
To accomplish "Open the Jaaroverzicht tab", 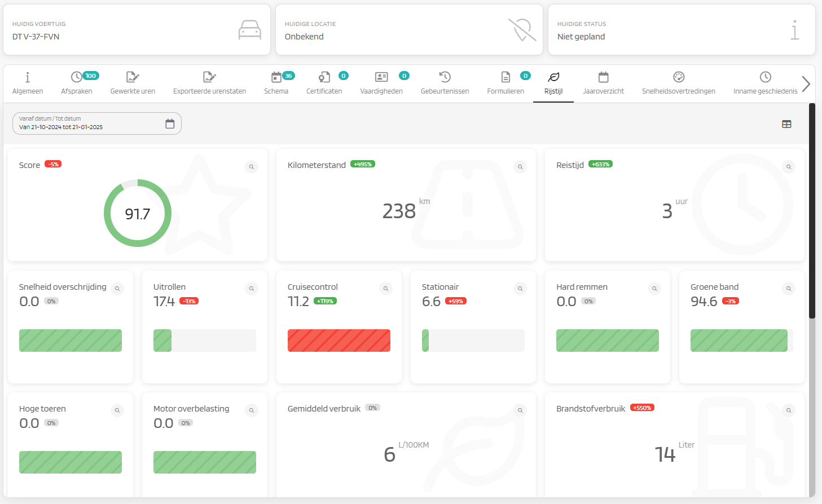I will tap(603, 83).
